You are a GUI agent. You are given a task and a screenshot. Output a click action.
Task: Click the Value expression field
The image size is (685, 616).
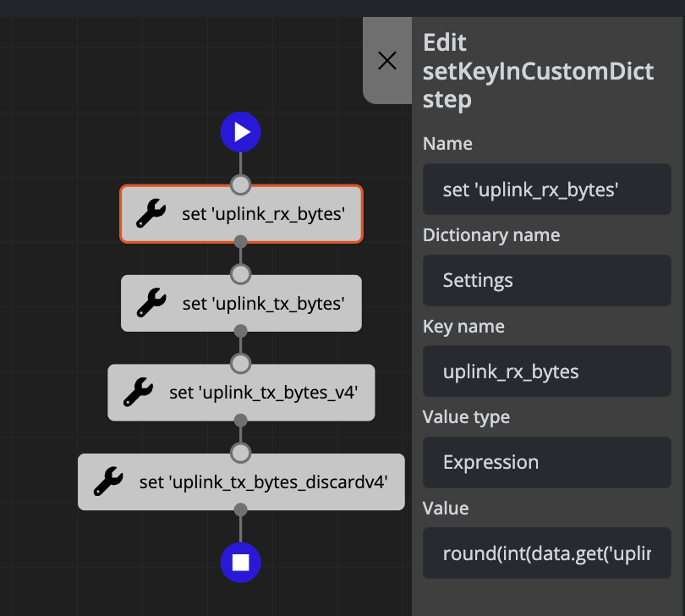(546, 553)
